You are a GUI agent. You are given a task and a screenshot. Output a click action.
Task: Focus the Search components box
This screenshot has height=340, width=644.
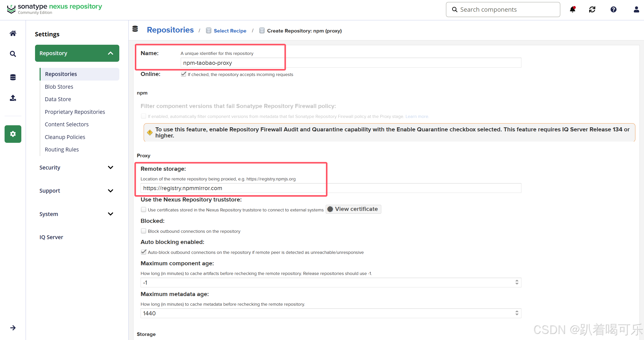click(503, 10)
